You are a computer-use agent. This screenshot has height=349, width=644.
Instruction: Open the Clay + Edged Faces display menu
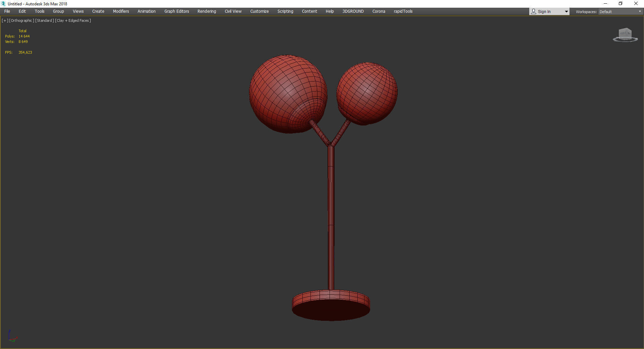(73, 20)
